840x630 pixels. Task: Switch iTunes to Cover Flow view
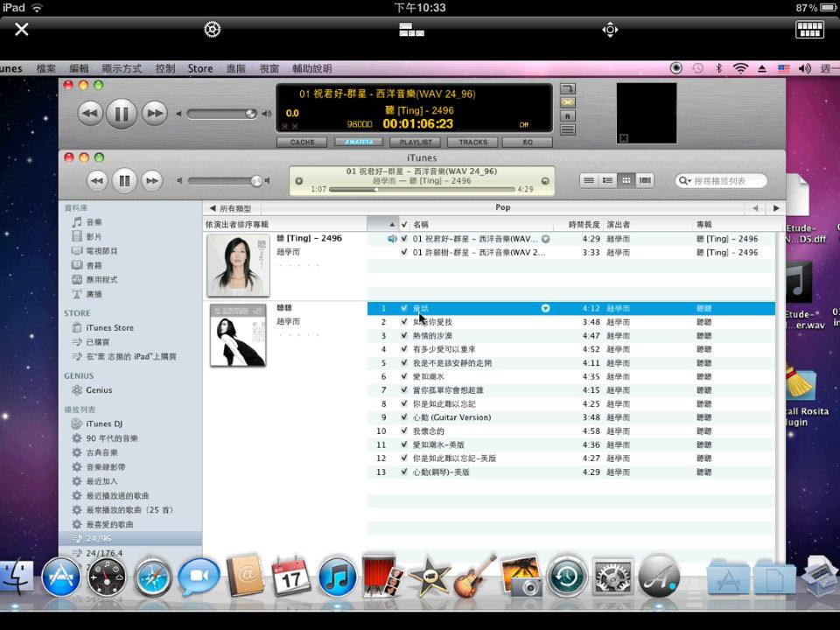(645, 180)
